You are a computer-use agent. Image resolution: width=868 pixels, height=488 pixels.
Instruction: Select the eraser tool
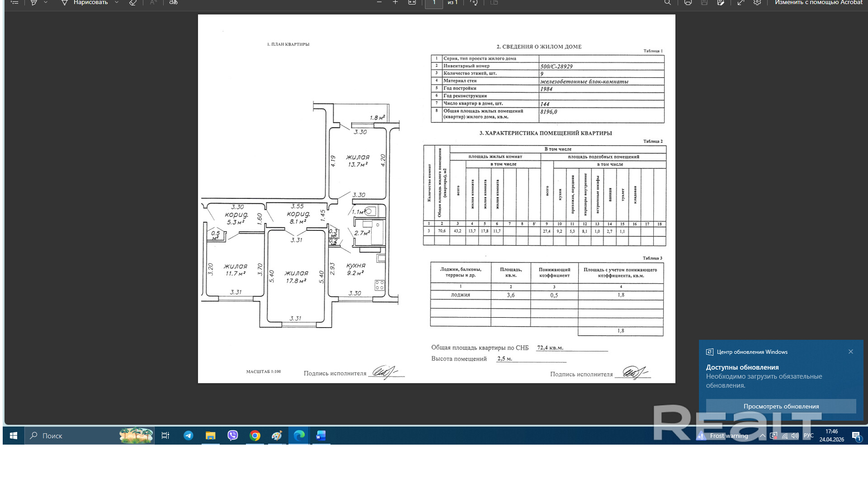tap(132, 3)
